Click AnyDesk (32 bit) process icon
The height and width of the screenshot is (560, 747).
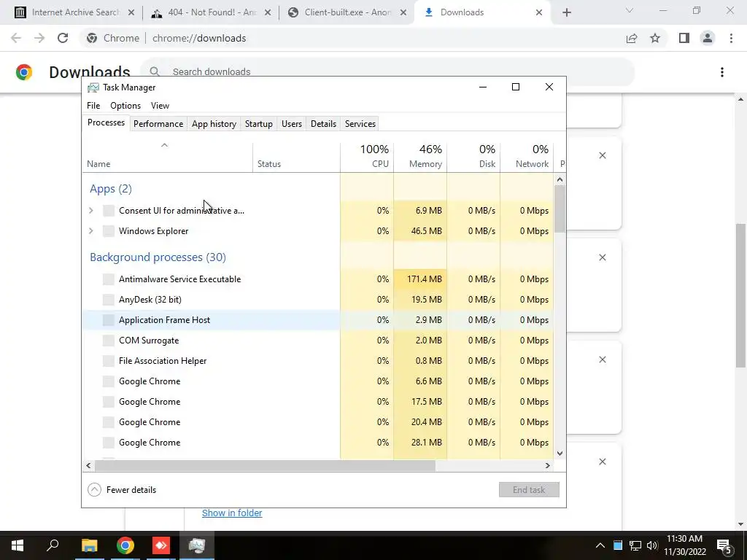pyautogui.click(x=109, y=300)
